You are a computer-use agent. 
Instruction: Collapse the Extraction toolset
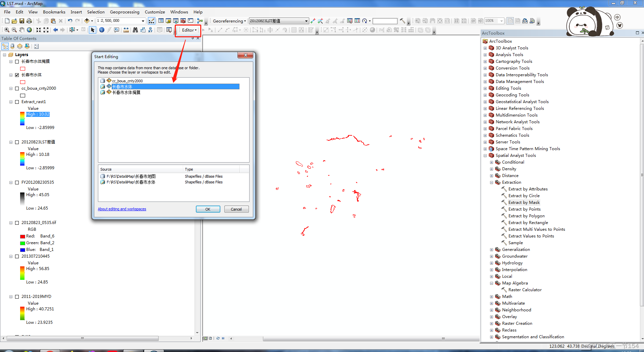pos(491,182)
